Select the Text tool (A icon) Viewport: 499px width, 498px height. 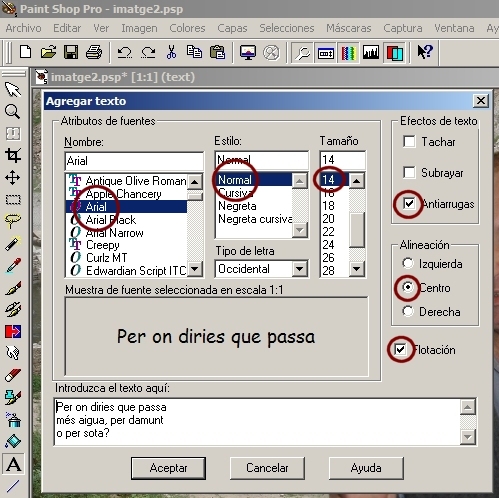pyautogui.click(x=13, y=464)
